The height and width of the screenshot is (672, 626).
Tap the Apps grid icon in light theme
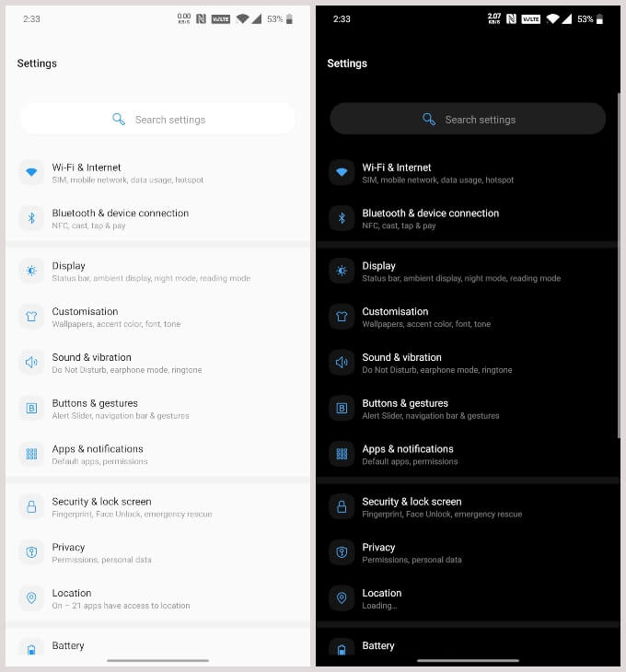(x=31, y=454)
